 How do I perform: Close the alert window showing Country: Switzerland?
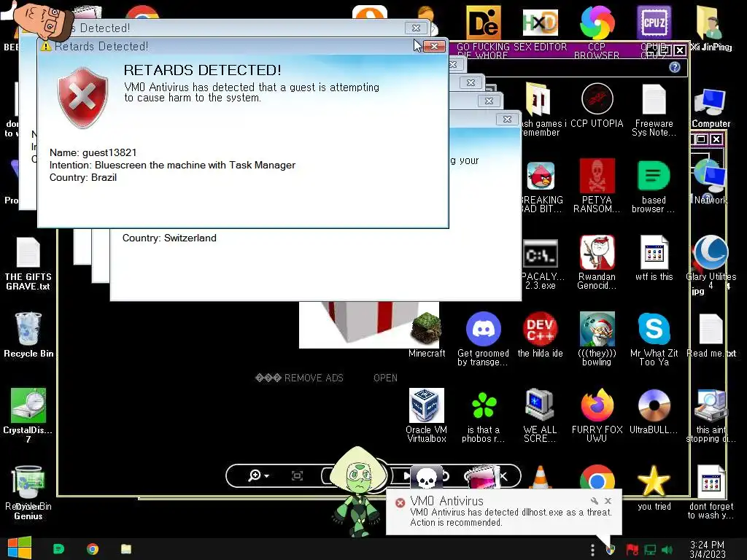[508, 119]
